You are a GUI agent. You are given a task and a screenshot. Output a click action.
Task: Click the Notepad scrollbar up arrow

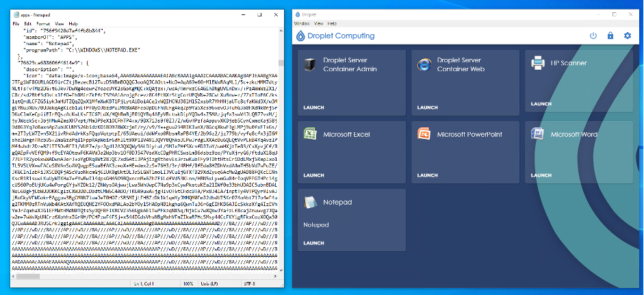click(x=281, y=31)
